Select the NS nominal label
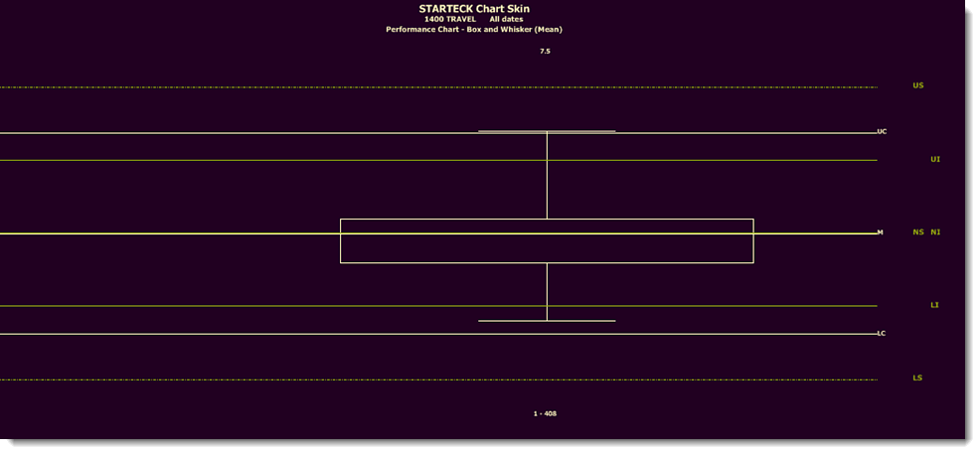Viewport: 980px width, 454px height. [x=917, y=232]
